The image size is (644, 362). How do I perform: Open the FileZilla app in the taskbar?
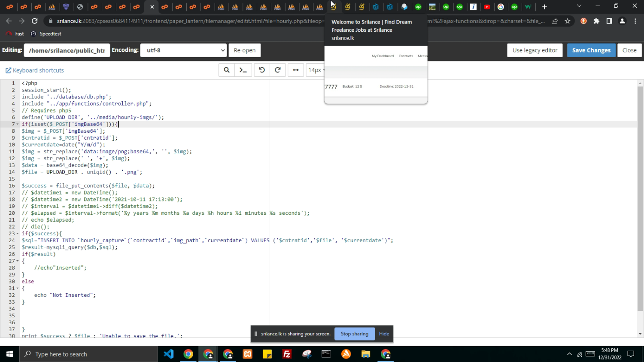click(287, 354)
